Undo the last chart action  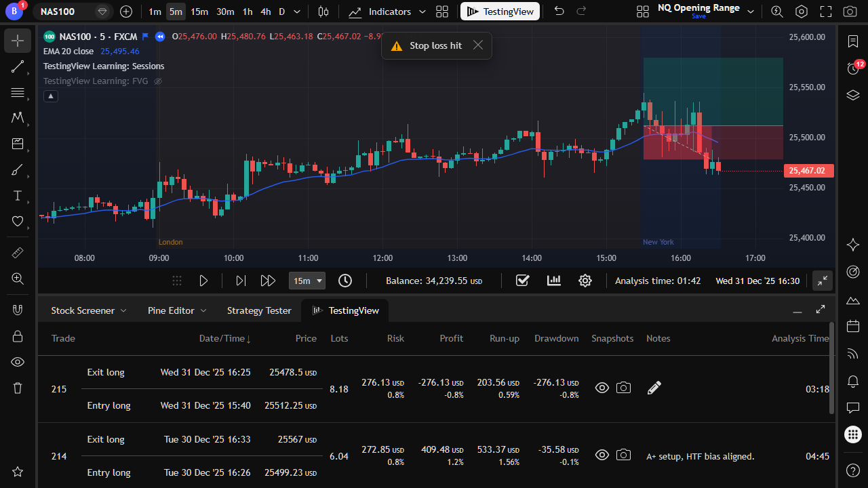[x=559, y=12]
